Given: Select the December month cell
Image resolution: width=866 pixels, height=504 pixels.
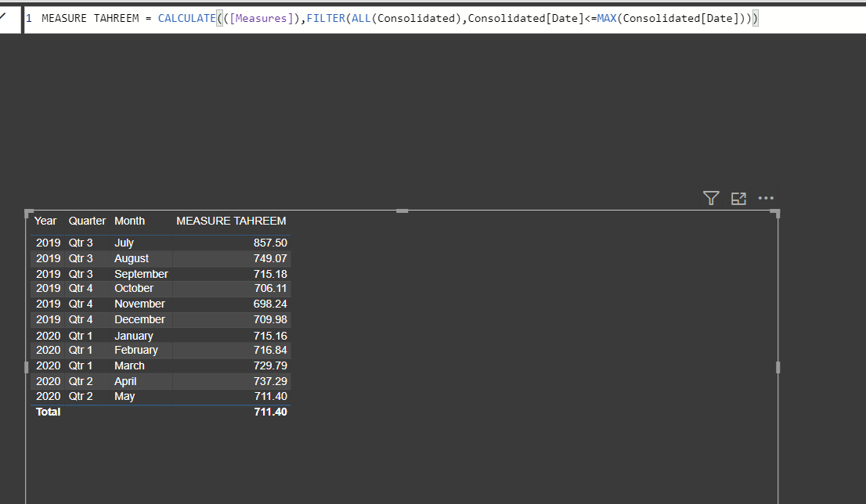Looking at the screenshot, I should (x=139, y=319).
